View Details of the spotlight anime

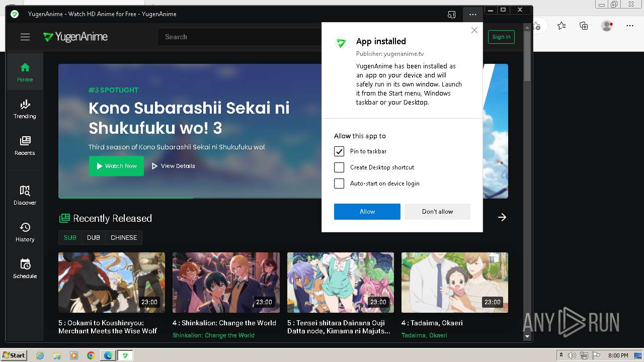173,166
